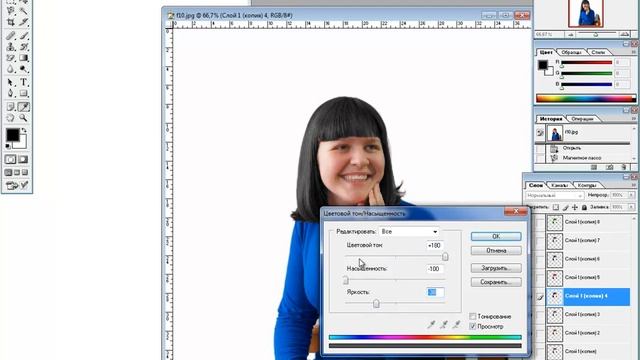Select the History Brush tool

point(24,47)
